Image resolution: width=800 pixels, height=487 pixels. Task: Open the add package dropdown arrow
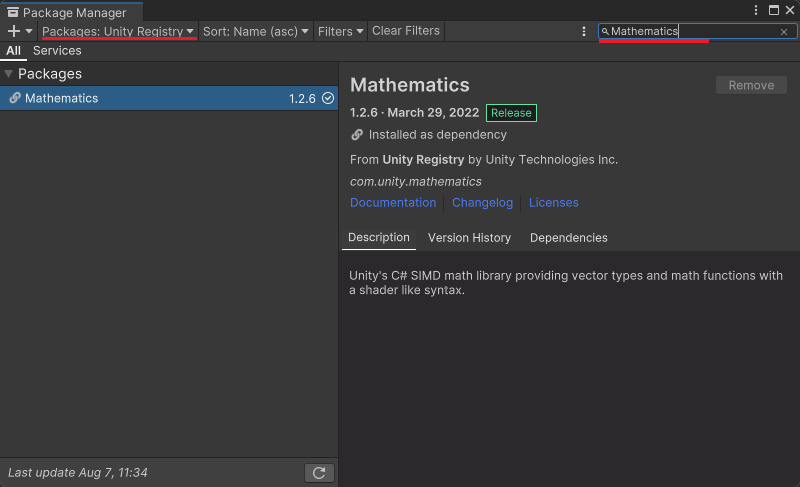pyautogui.click(x=29, y=31)
